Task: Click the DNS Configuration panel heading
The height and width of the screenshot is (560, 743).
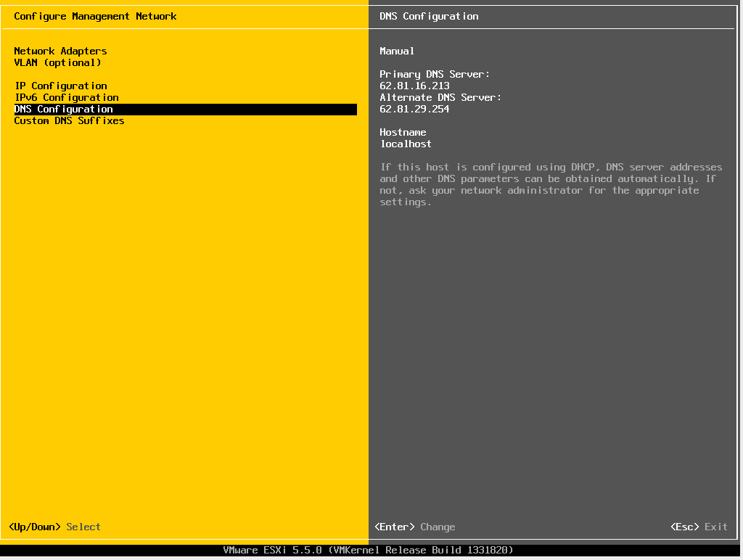Action: [x=429, y=16]
